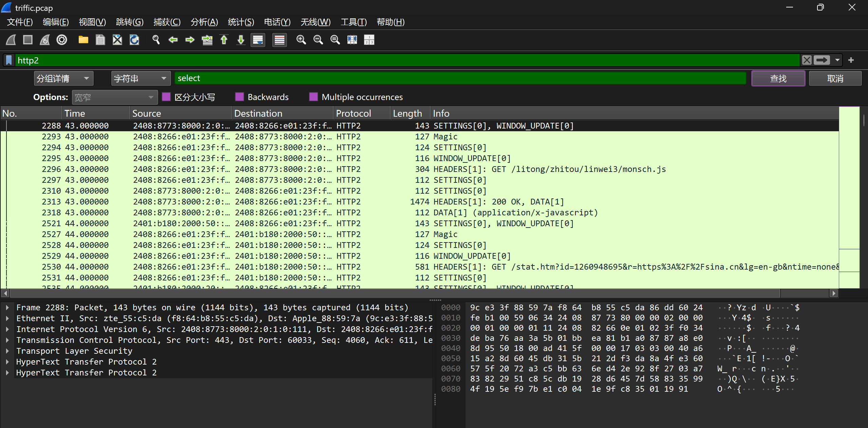Click the go to specified packet icon
Viewport: 868px width, 428px height.
(207, 40)
